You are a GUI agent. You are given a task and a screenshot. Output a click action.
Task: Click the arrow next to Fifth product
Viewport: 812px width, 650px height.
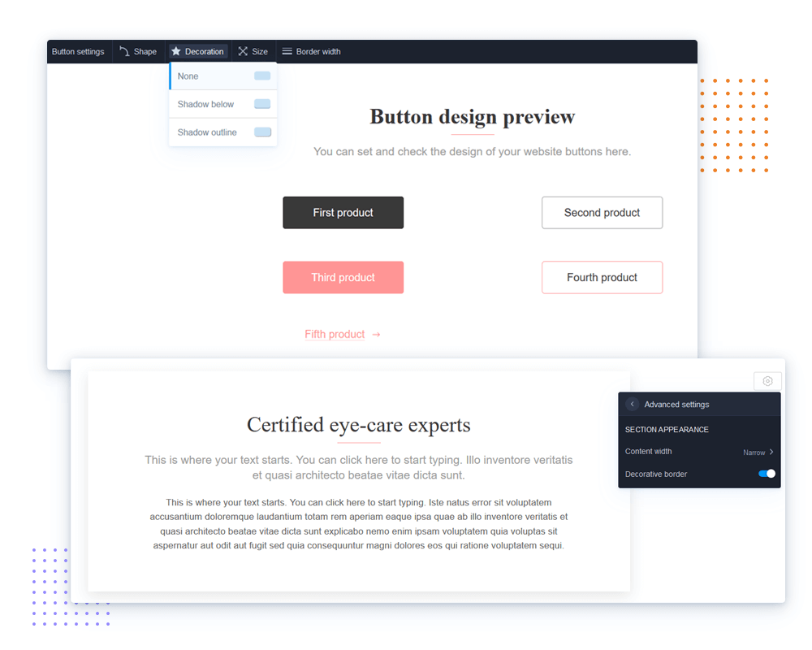pyautogui.click(x=376, y=335)
